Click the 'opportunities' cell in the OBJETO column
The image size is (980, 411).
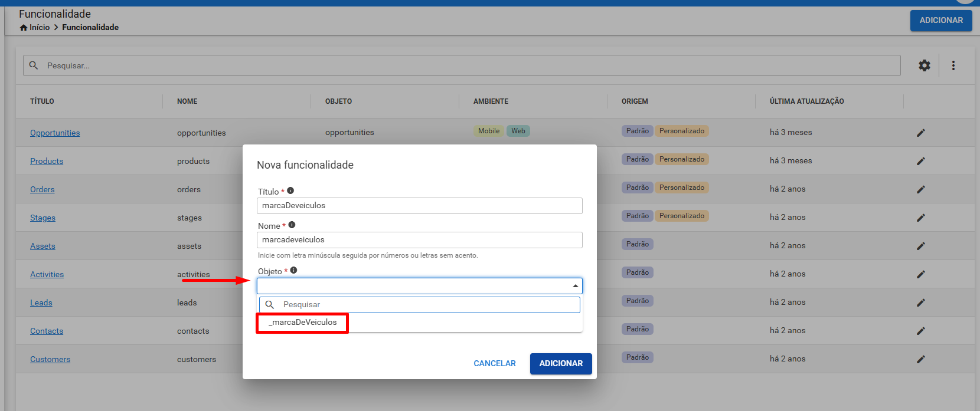tap(349, 133)
